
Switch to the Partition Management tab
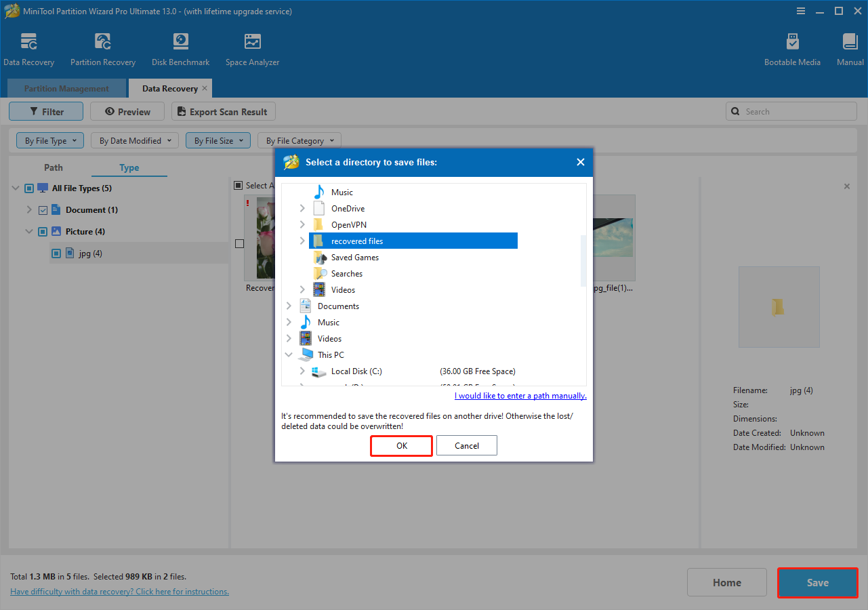pyautogui.click(x=66, y=88)
